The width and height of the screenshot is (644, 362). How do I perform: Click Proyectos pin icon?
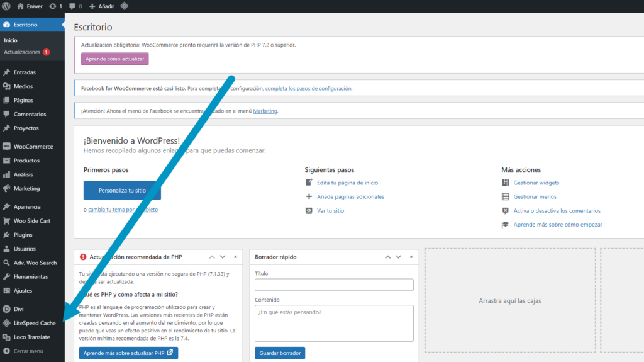(x=6, y=128)
